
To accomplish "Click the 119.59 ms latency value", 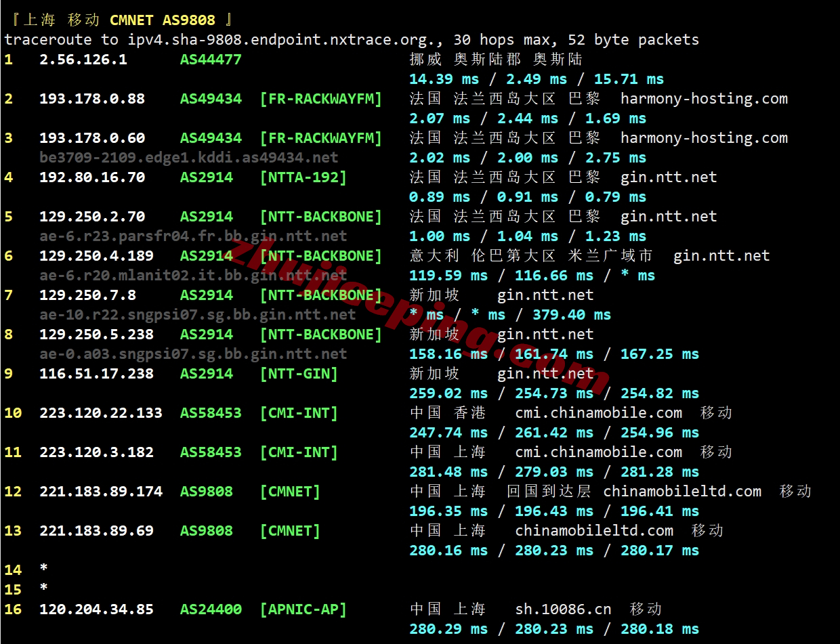I will pos(448,276).
